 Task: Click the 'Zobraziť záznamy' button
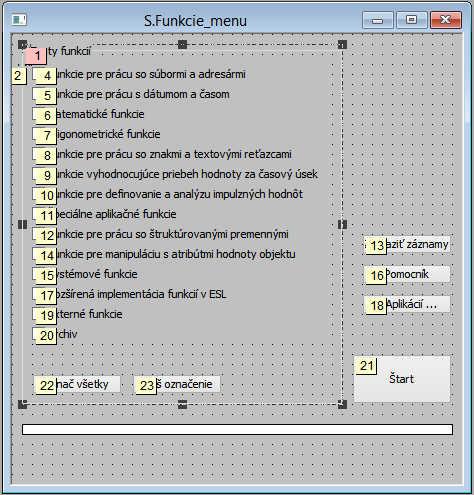(x=407, y=244)
